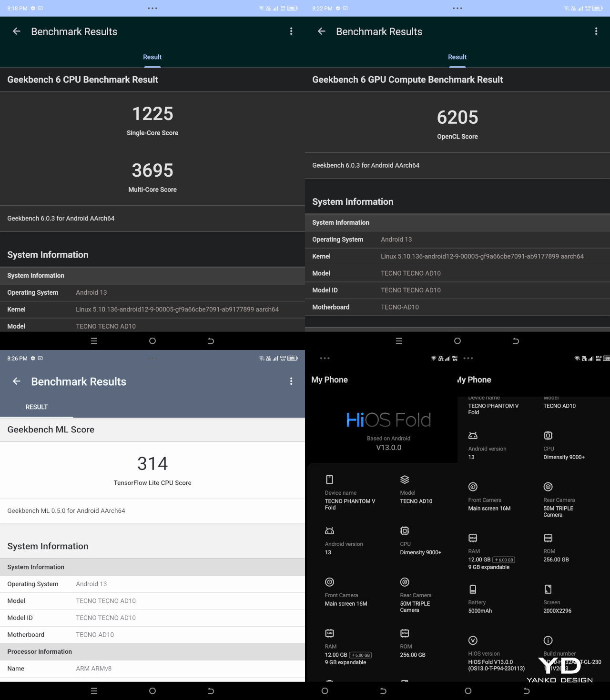Tap the HiOS Fold logo
The image size is (610, 700).
(x=388, y=420)
